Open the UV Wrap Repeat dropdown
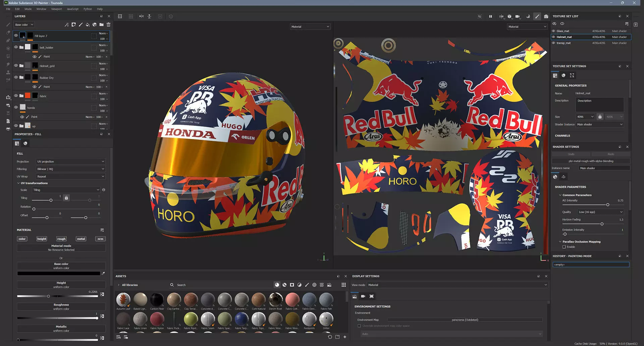The width and height of the screenshot is (644, 346). tap(71, 176)
